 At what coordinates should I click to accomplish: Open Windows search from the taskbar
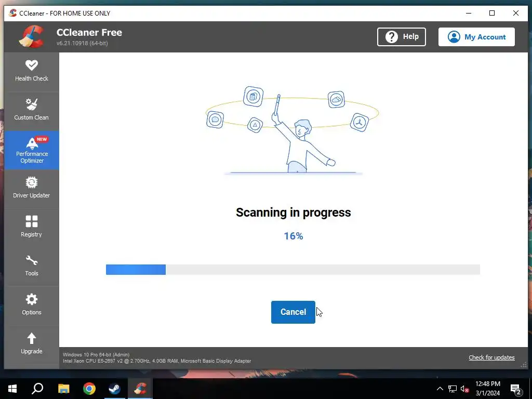pyautogui.click(x=37, y=389)
